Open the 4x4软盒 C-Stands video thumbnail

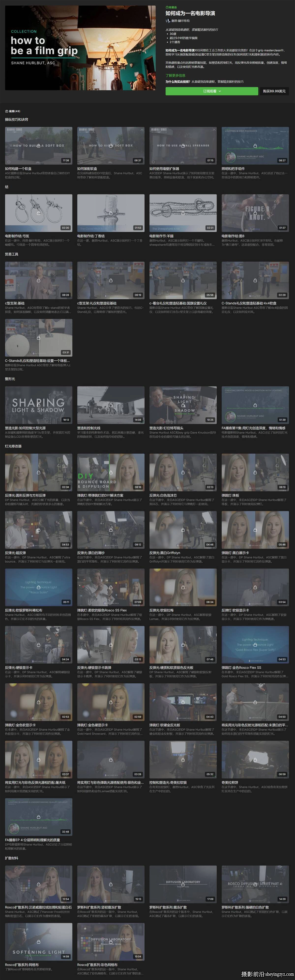[255, 280]
